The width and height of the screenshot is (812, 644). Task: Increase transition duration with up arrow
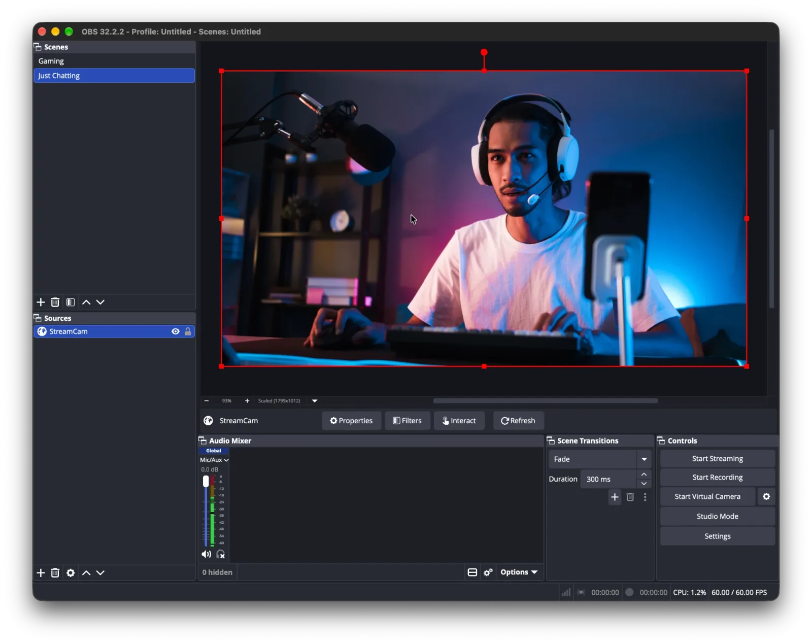[644, 475]
